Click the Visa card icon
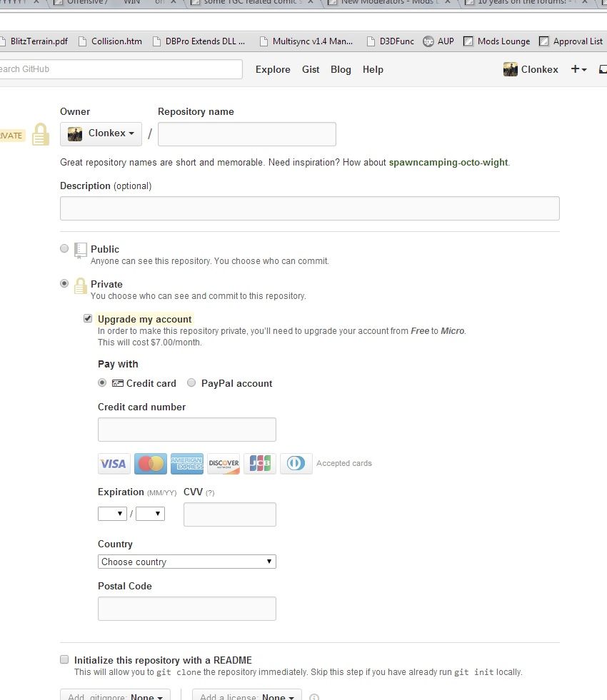This screenshot has height=700, width=607. pos(114,464)
